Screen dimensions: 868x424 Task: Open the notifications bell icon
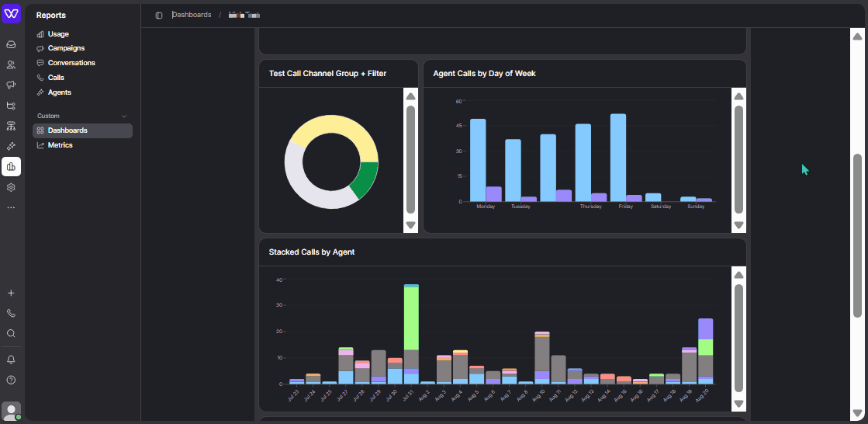point(11,360)
